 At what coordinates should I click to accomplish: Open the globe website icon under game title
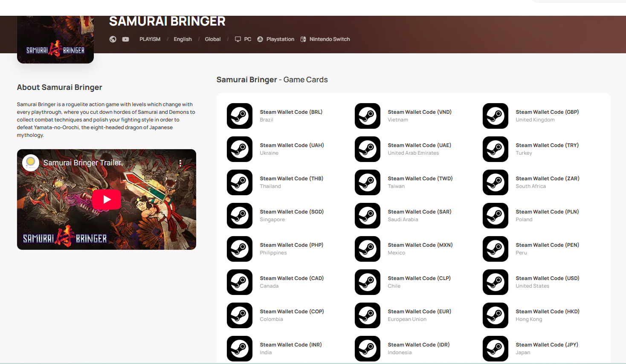(113, 39)
